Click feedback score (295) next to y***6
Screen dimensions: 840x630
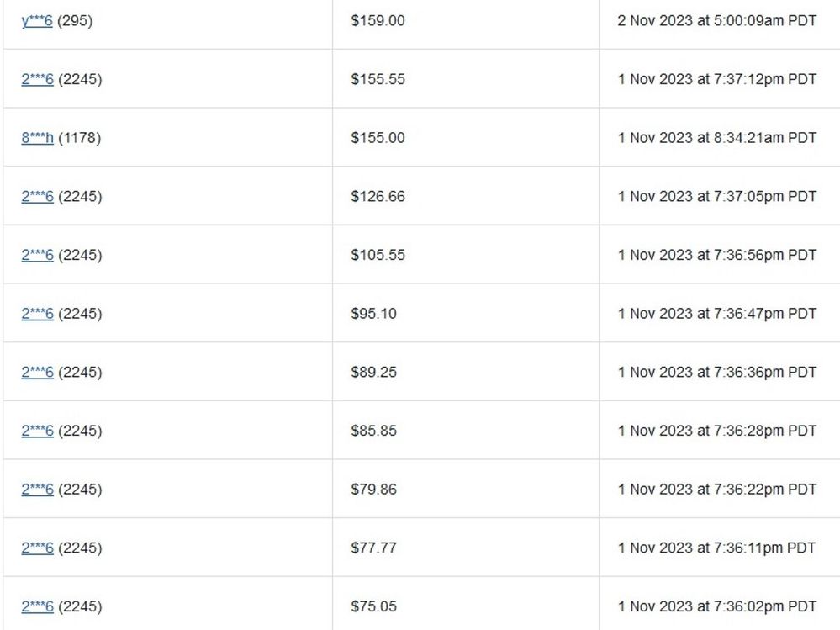tap(75, 21)
